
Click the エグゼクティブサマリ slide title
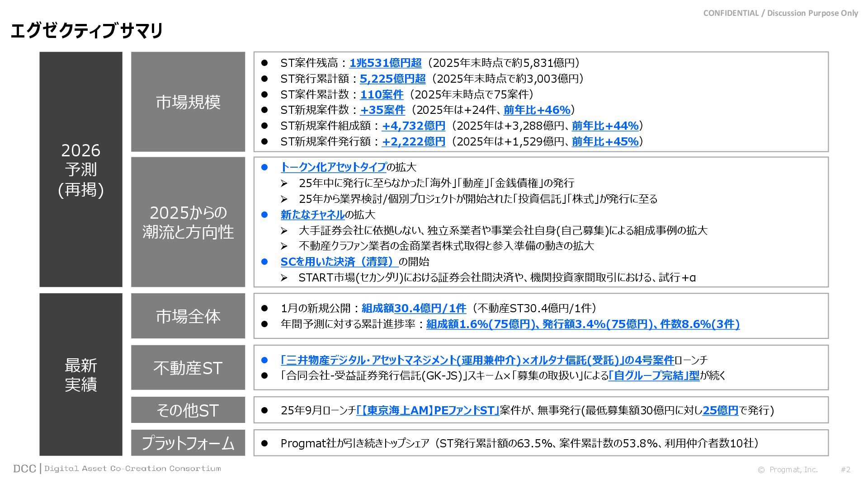86,31
